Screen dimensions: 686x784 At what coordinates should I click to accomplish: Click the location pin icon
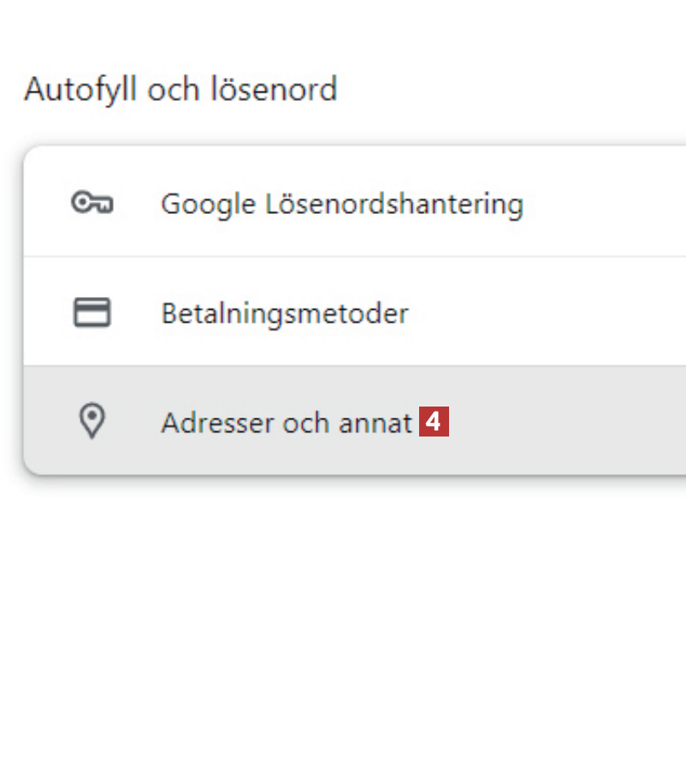pyautogui.click(x=92, y=422)
